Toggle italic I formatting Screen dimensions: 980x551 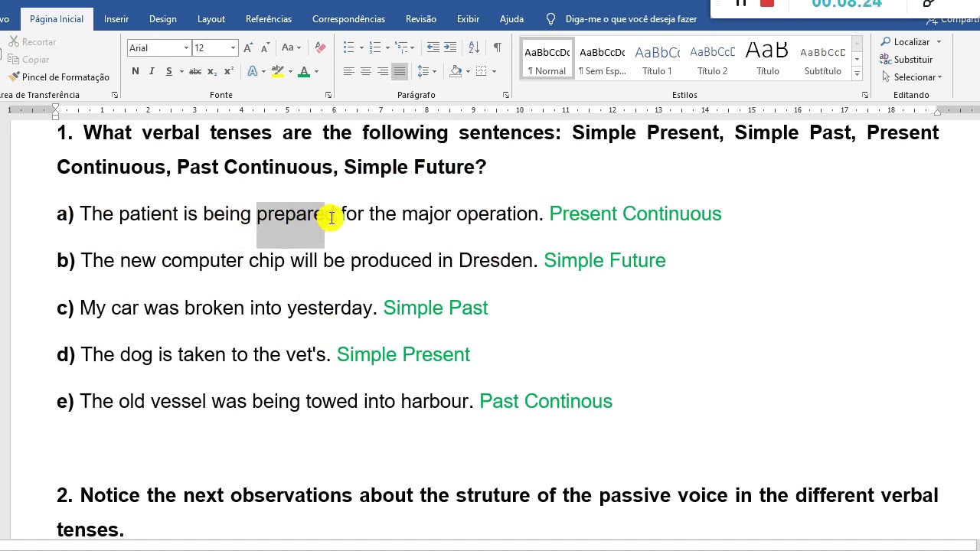[x=152, y=72]
